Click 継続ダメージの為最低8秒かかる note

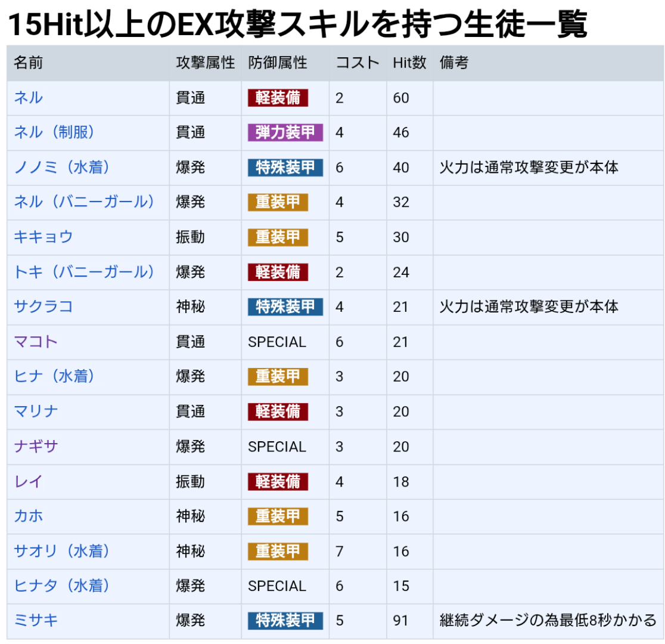[x=548, y=621]
